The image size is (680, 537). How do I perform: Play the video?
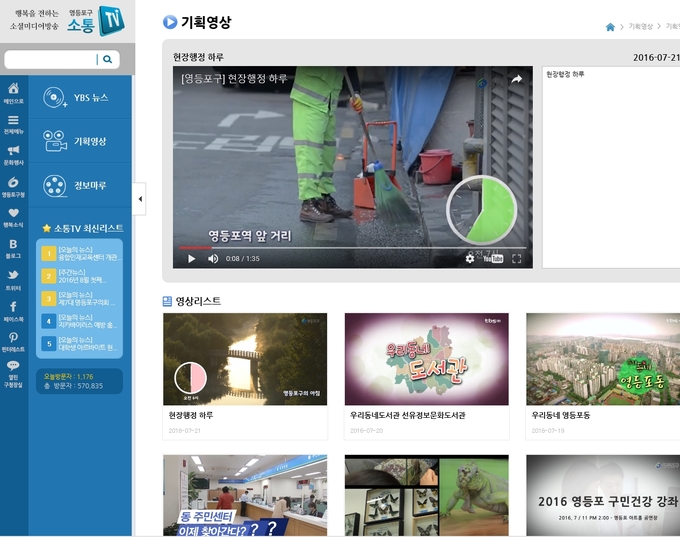pos(191,258)
